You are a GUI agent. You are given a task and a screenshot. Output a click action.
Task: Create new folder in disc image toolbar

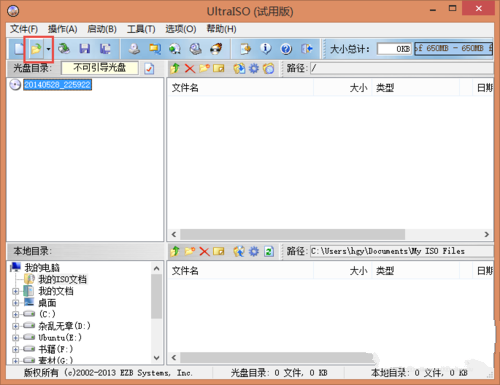[204, 68]
